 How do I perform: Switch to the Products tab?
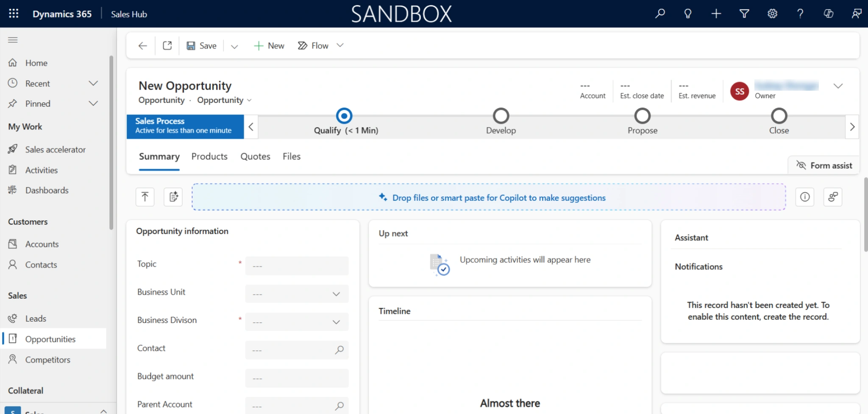click(x=209, y=156)
